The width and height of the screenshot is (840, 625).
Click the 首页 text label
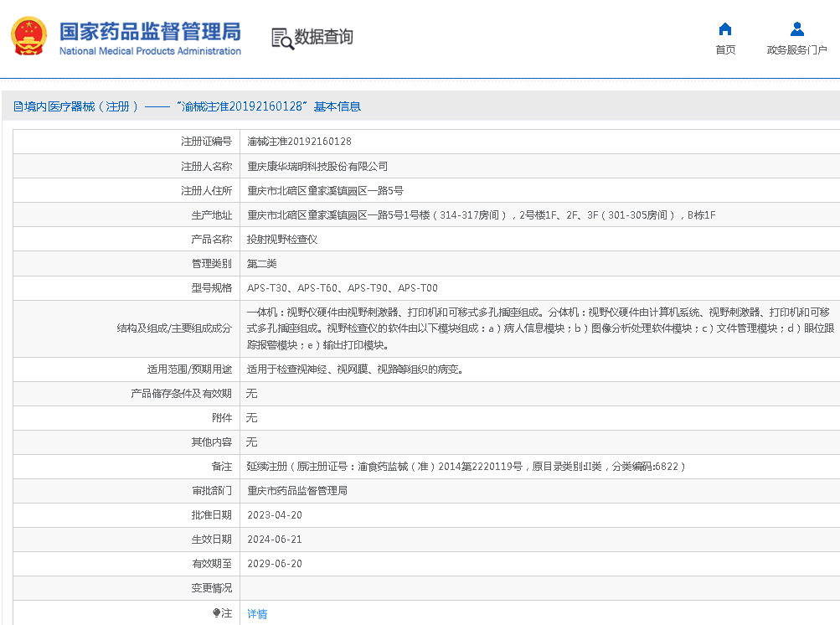(725, 50)
